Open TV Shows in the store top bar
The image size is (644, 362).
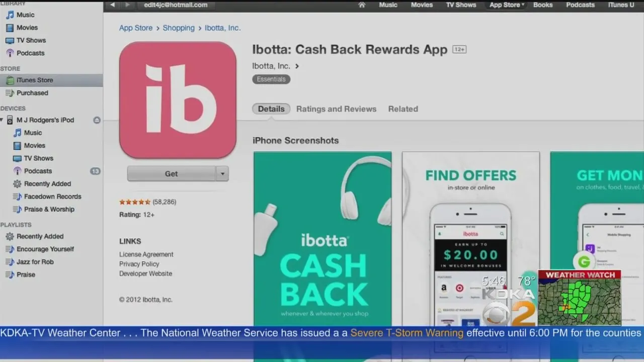tap(461, 5)
